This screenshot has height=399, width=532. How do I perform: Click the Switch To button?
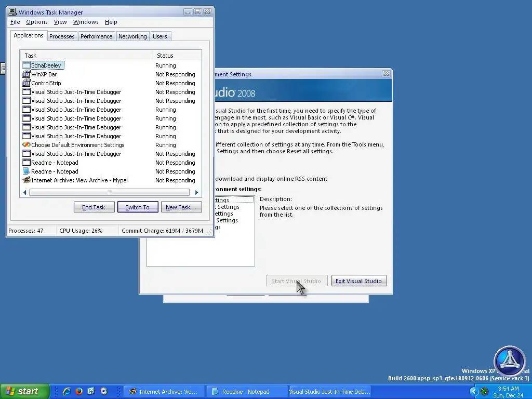[x=137, y=207]
